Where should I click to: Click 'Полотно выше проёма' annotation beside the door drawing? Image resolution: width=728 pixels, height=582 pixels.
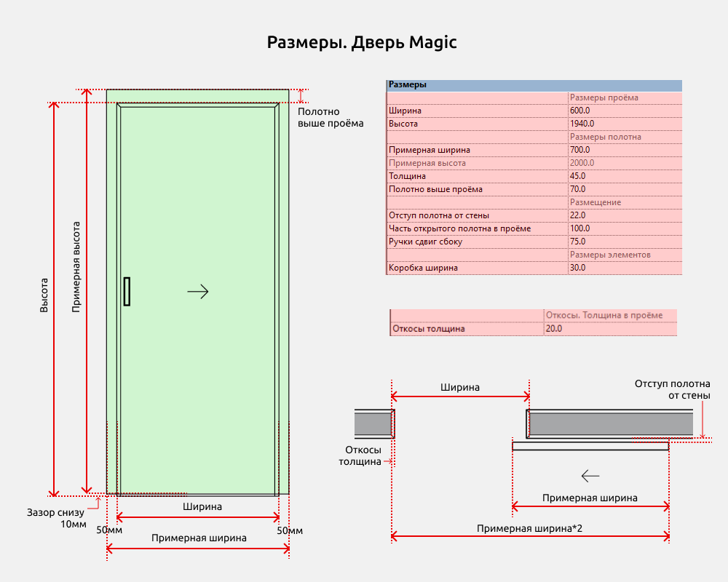pyautogui.click(x=330, y=117)
